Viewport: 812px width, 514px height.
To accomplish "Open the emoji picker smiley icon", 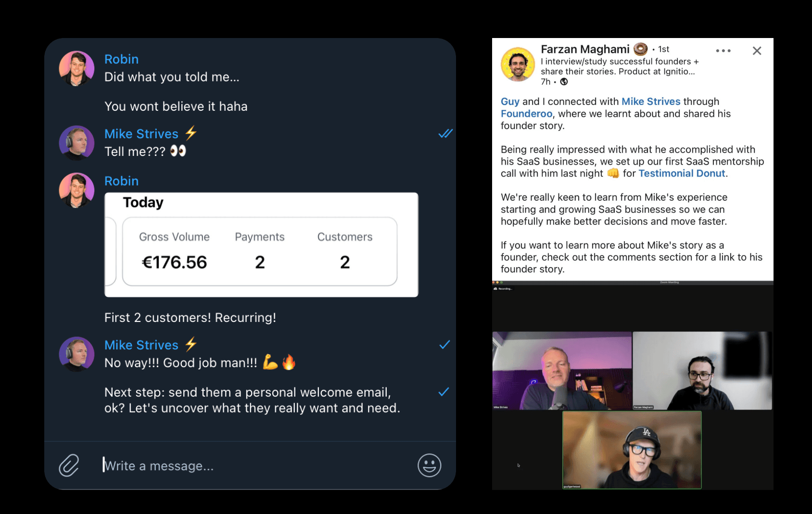I will [x=429, y=465].
